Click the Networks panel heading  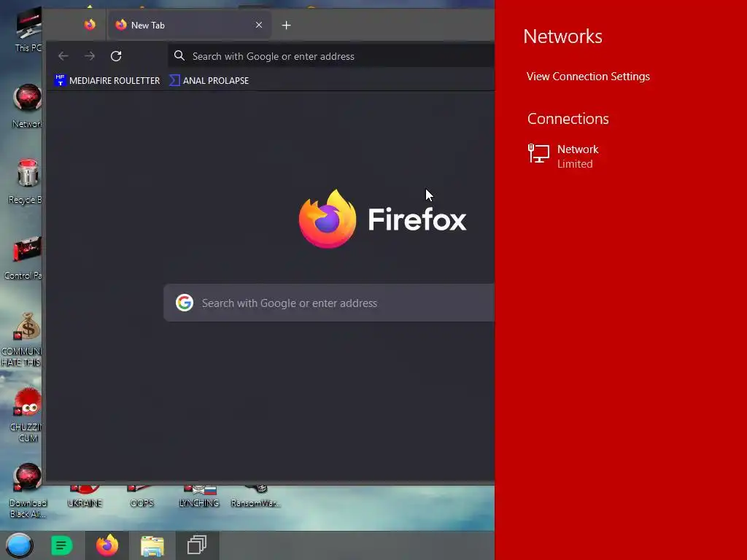click(x=562, y=36)
